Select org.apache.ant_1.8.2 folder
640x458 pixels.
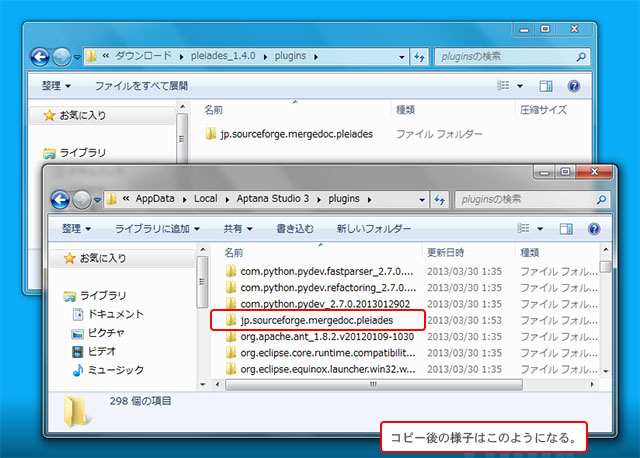click(x=319, y=337)
